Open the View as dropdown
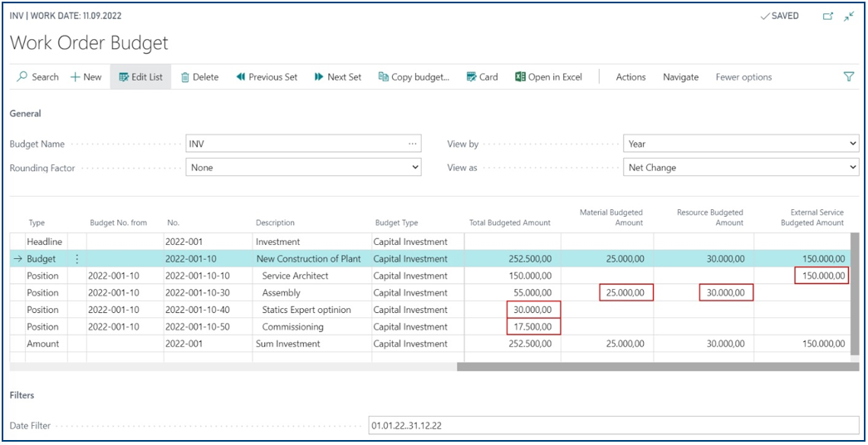The height and width of the screenshot is (445, 868). pos(741,167)
